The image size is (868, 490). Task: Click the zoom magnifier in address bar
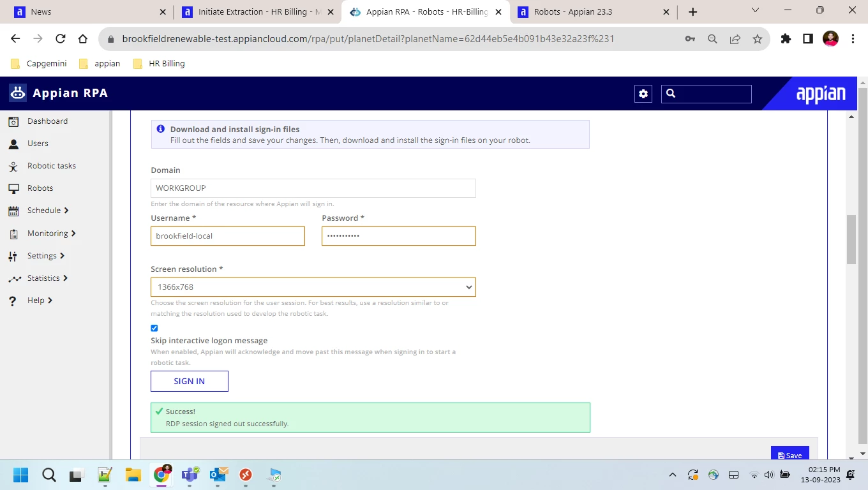(712, 39)
